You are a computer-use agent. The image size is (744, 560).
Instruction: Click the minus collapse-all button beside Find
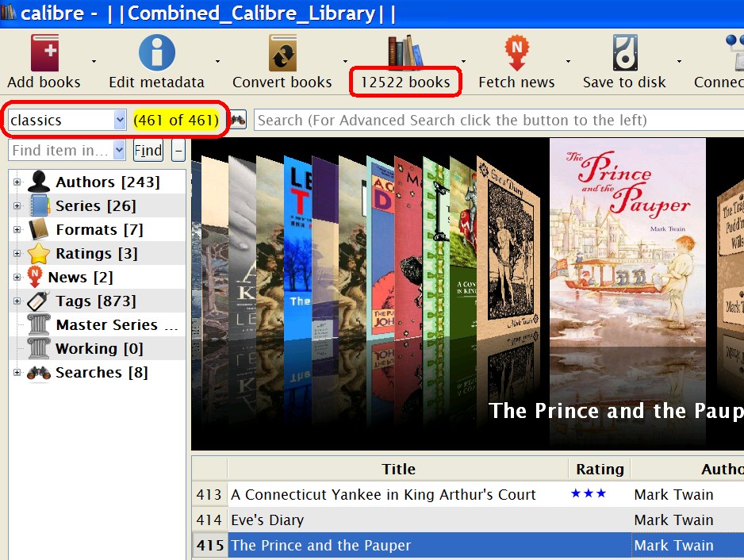(x=178, y=151)
